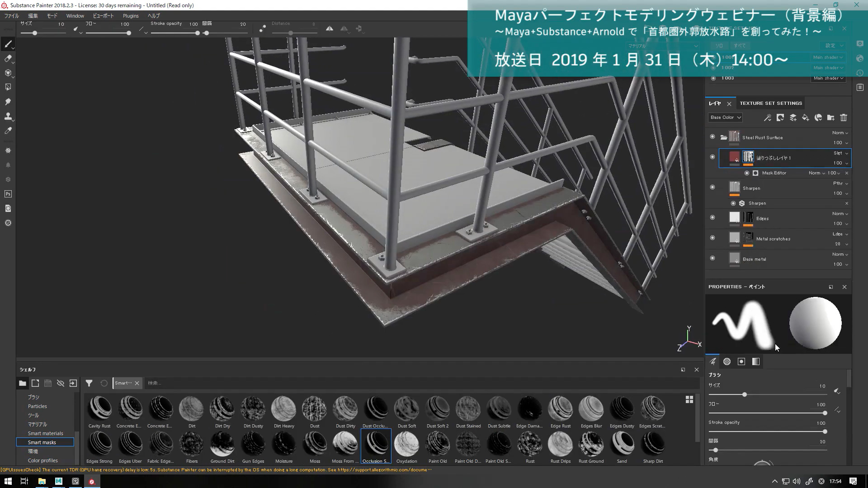
Task: Switch shelf to grid view icon
Action: pyautogui.click(x=689, y=399)
